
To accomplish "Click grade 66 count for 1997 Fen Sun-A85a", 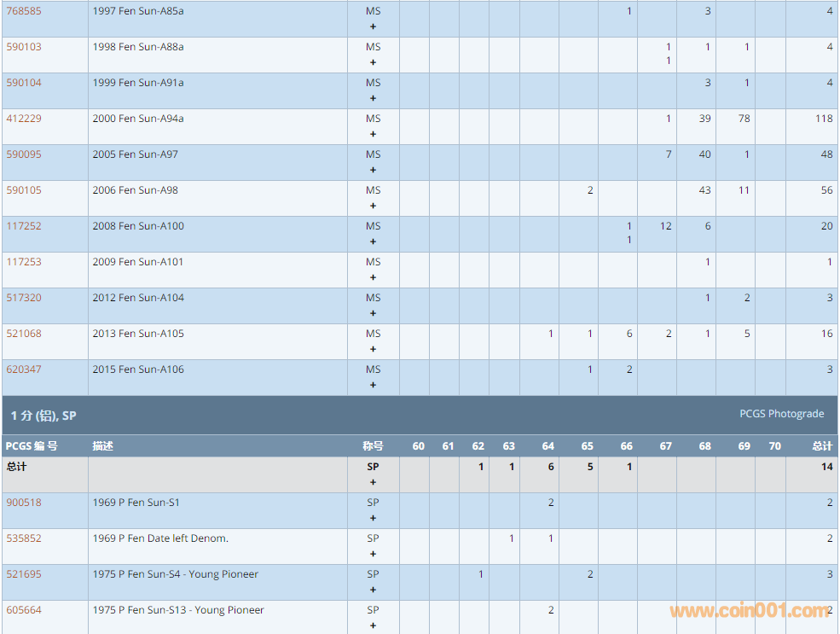I will click(x=629, y=11).
